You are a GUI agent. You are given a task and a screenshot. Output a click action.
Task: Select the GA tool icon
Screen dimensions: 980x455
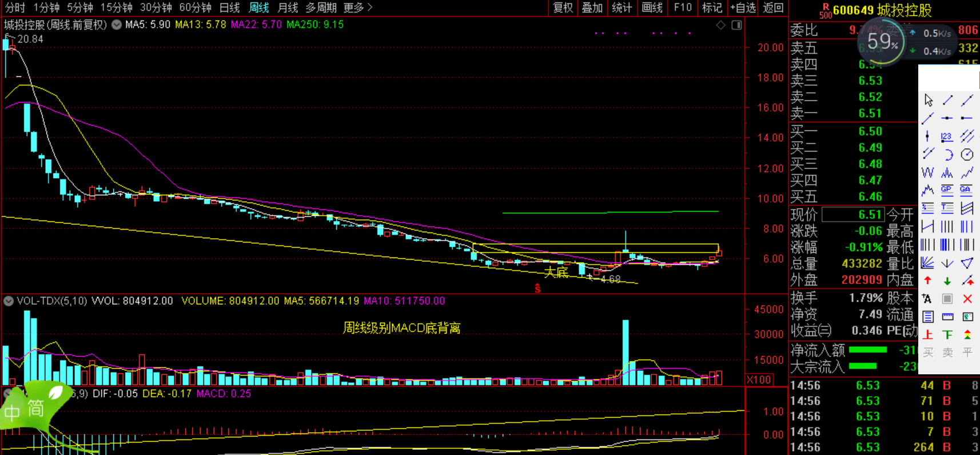click(967, 190)
